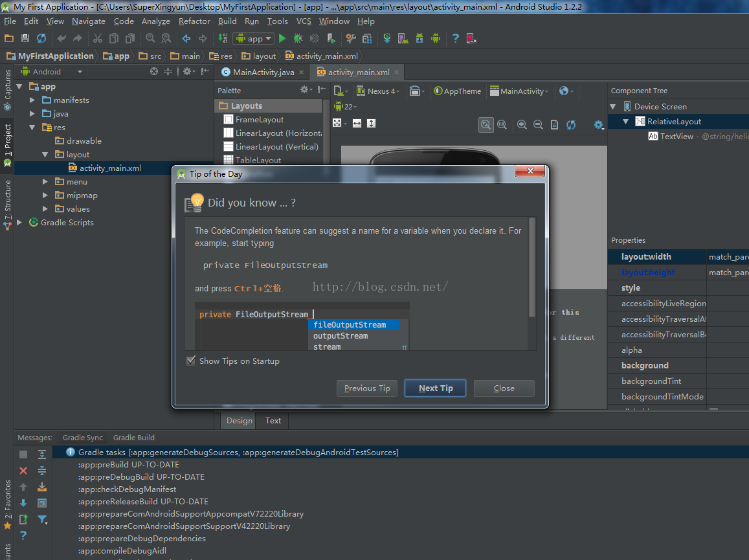Screen dimensions: 749x560
Task: Switch to the Text editor tab
Action: [x=273, y=421]
